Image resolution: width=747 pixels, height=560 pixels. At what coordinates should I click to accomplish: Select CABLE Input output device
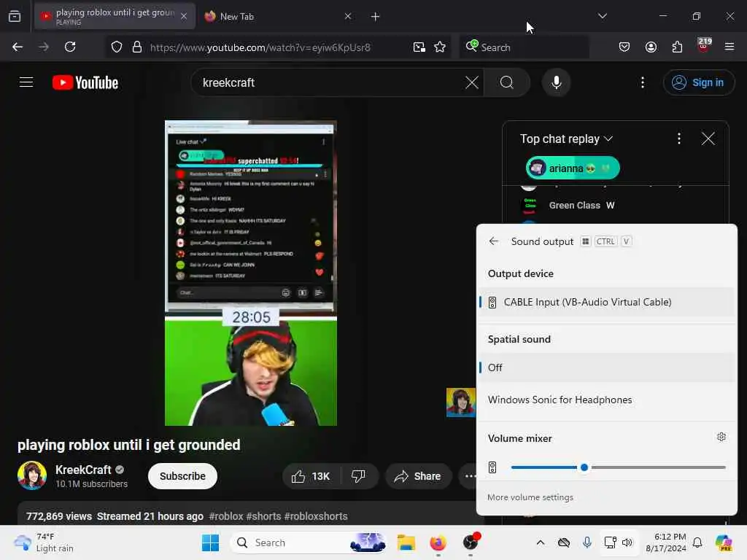[x=606, y=303]
